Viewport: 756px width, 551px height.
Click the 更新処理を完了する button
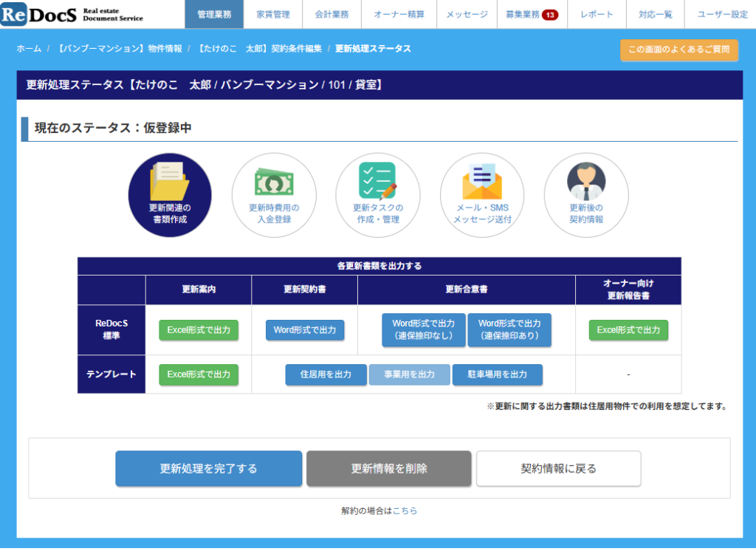click(x=208, y=468)
